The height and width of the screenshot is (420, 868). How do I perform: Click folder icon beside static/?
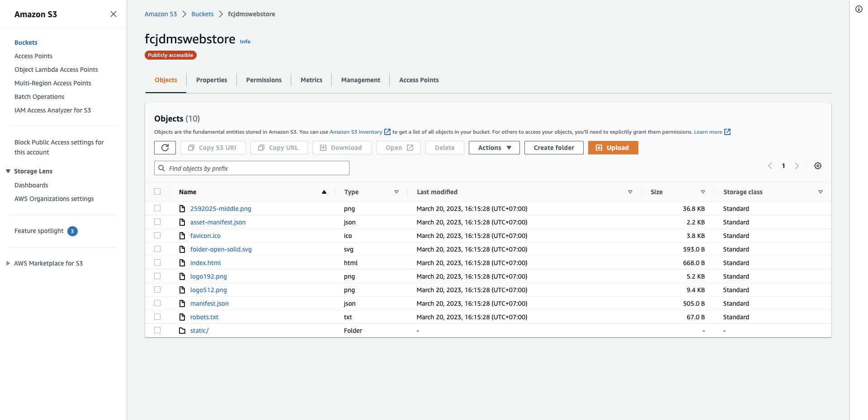[182, 331]
